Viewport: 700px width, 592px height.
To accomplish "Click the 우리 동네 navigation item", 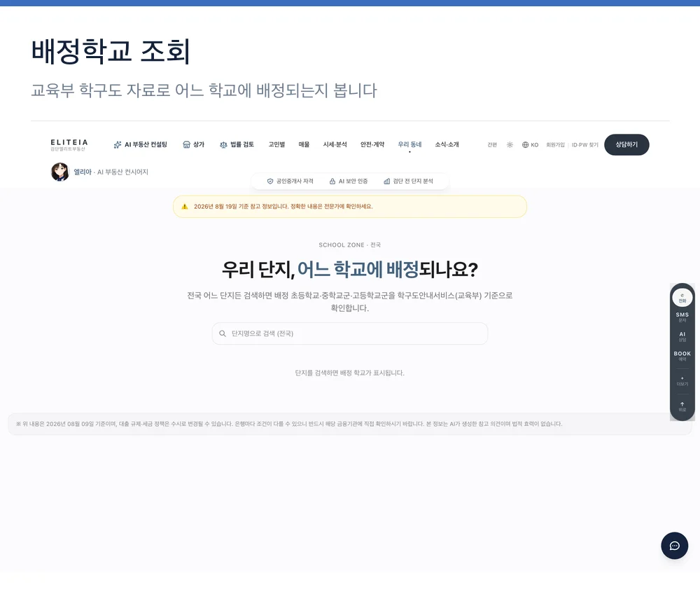I will coord(409,144).
